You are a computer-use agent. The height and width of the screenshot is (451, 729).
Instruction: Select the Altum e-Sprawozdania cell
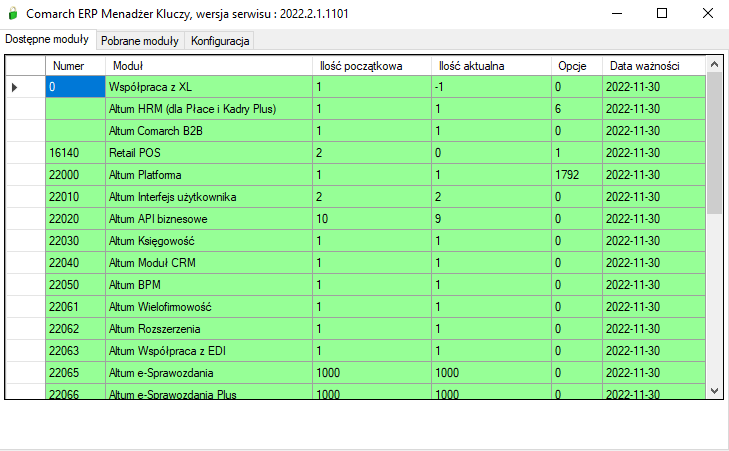[x=209, y=373]
